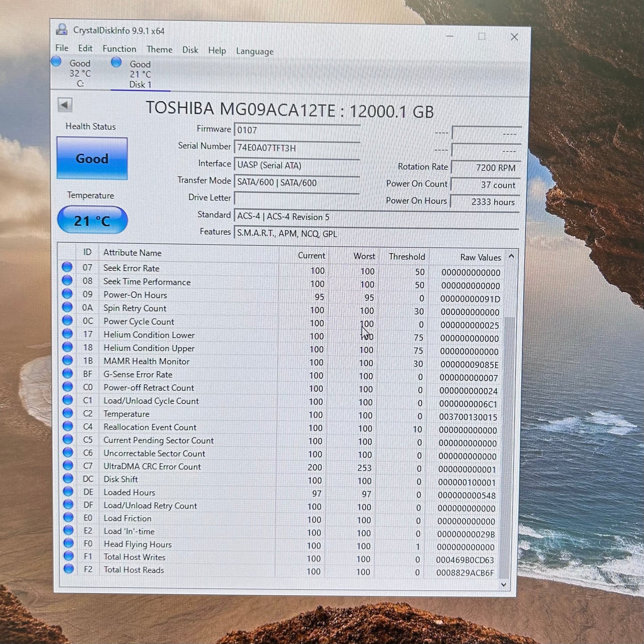Click the status icon for Head Flying Hours
This screenshot has height=644, width=644.
click(x=68, y=543)
